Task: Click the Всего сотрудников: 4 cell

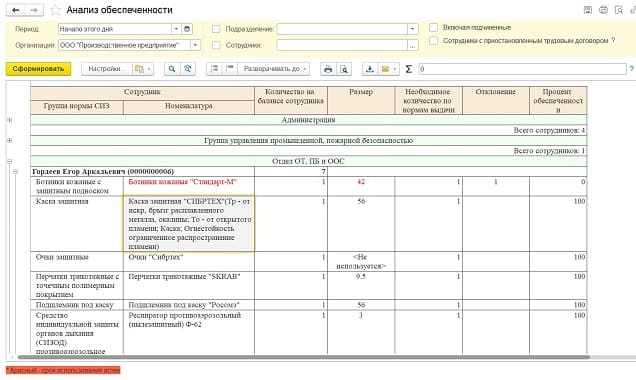Action: (309, 131)
